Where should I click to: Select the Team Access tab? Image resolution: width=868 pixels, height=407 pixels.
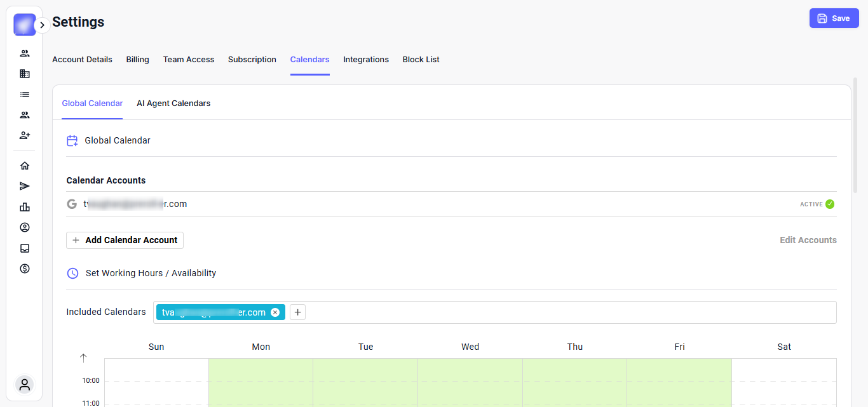pos(189,60)
